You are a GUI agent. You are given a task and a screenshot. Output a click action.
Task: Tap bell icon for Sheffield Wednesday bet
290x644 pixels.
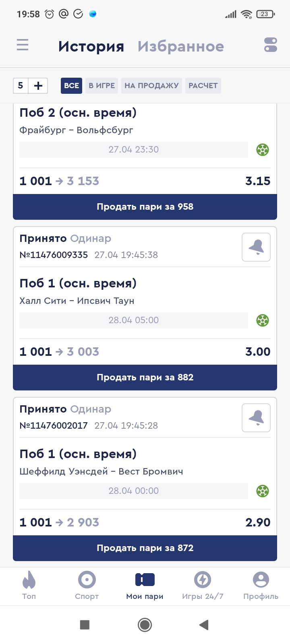point(256,418)
